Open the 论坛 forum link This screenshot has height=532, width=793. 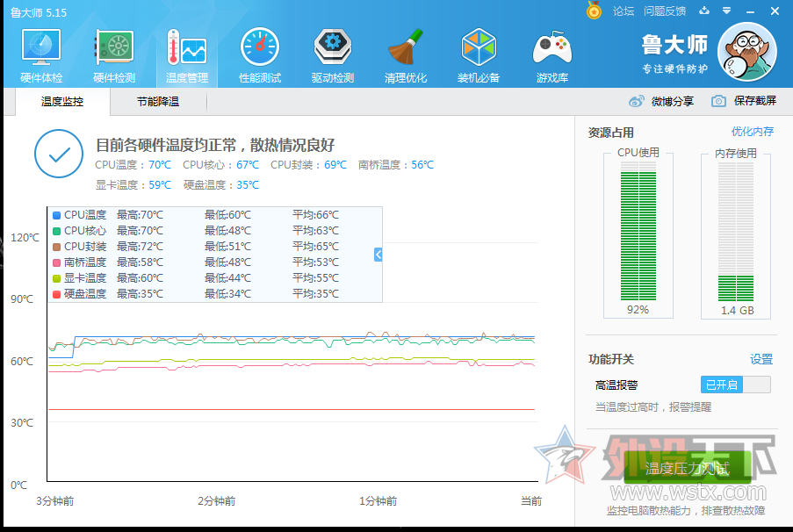pyautogui.click(x=624, y=11)
